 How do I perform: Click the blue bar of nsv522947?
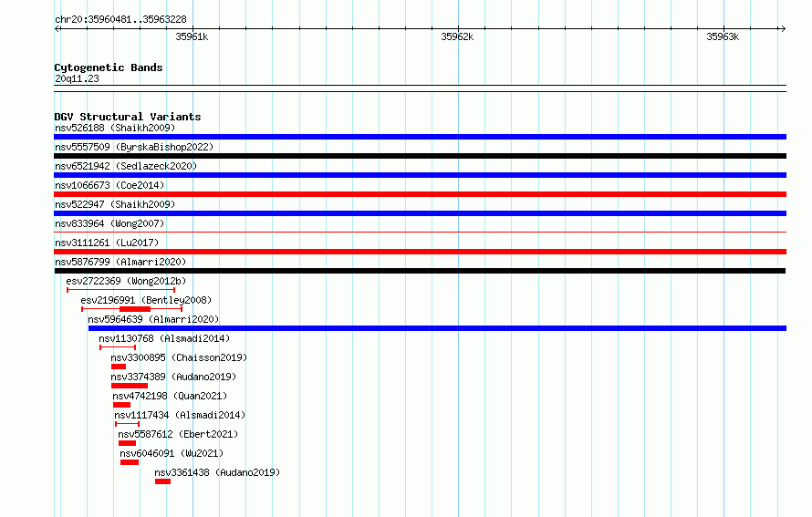(420, 213)
